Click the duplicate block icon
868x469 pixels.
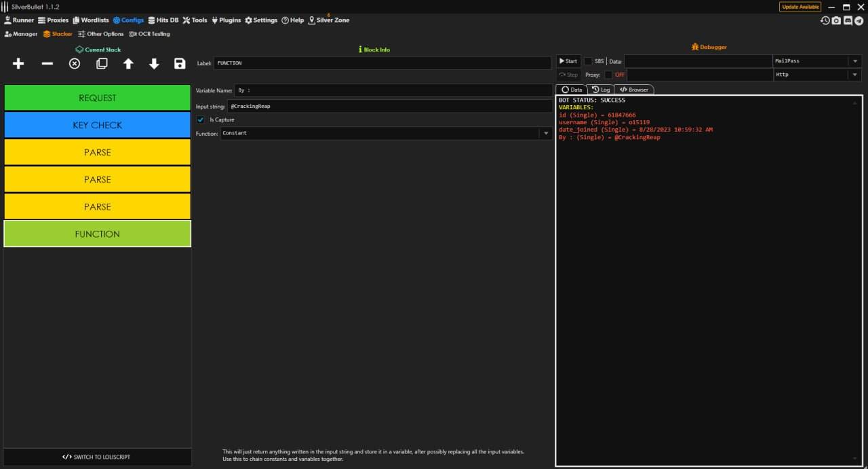click(102, 64)
